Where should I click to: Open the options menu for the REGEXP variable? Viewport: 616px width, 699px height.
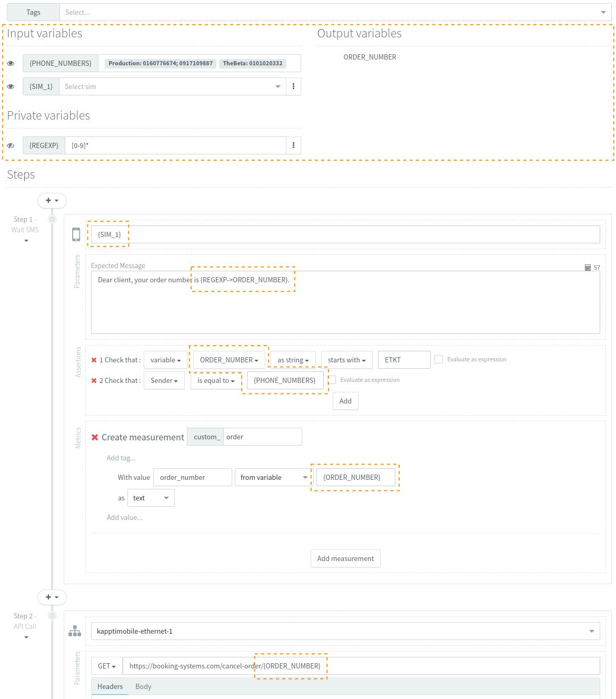pyautogui.click(x=293, y=145)
